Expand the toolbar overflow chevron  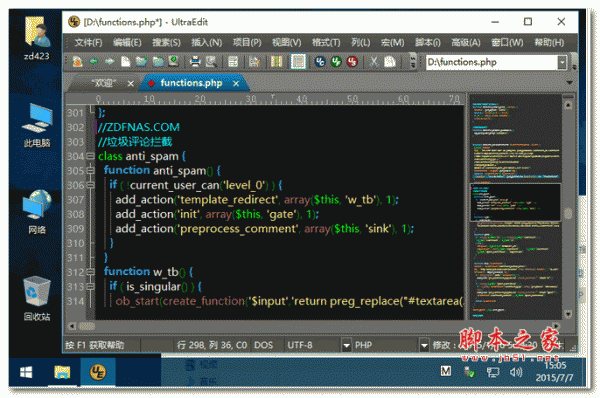pos(413,62)
